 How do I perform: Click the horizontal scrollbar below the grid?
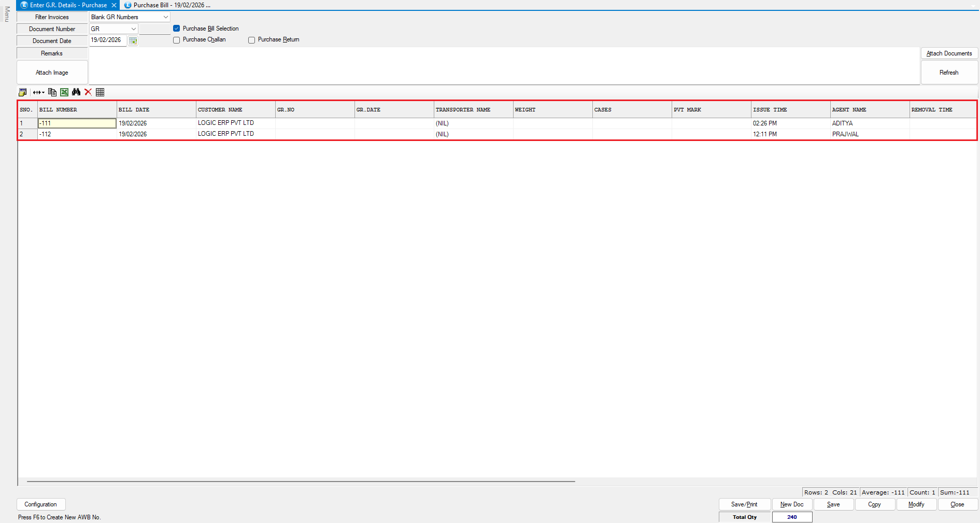pos(301,482)
